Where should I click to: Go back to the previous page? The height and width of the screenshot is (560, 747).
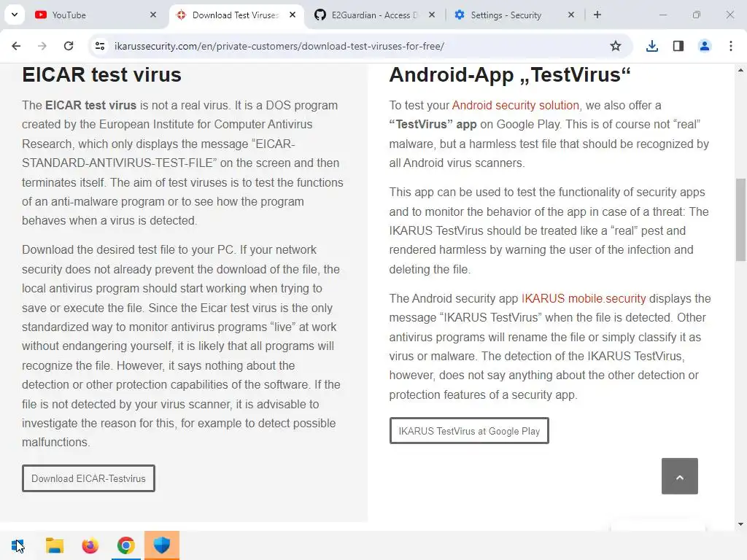click(16, 46)
